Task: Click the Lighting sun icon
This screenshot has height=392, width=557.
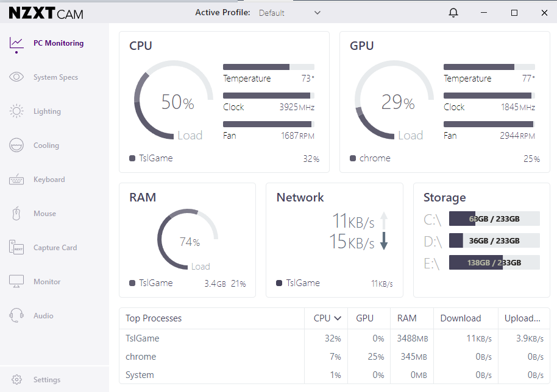Action: tap(16, 111)
